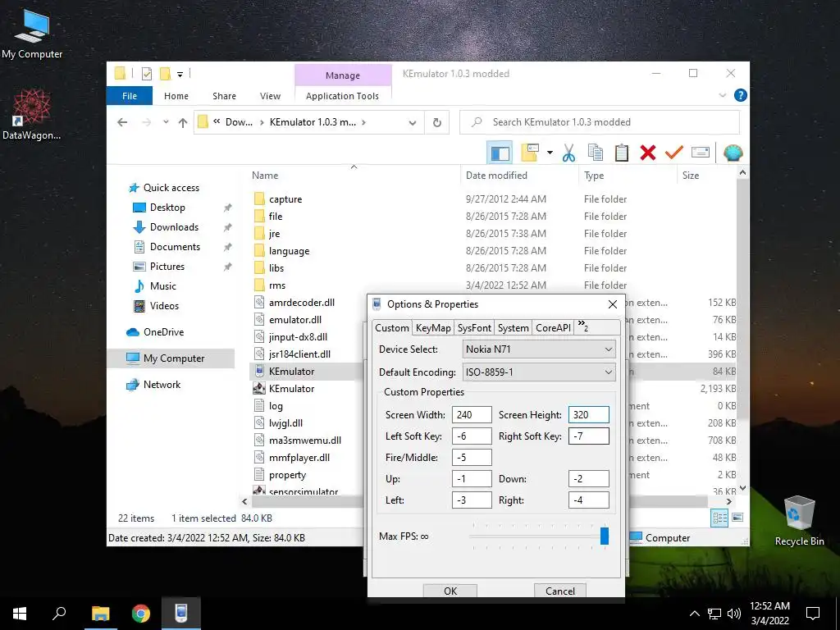Open the notification center icon

click(x=813, y=614)
